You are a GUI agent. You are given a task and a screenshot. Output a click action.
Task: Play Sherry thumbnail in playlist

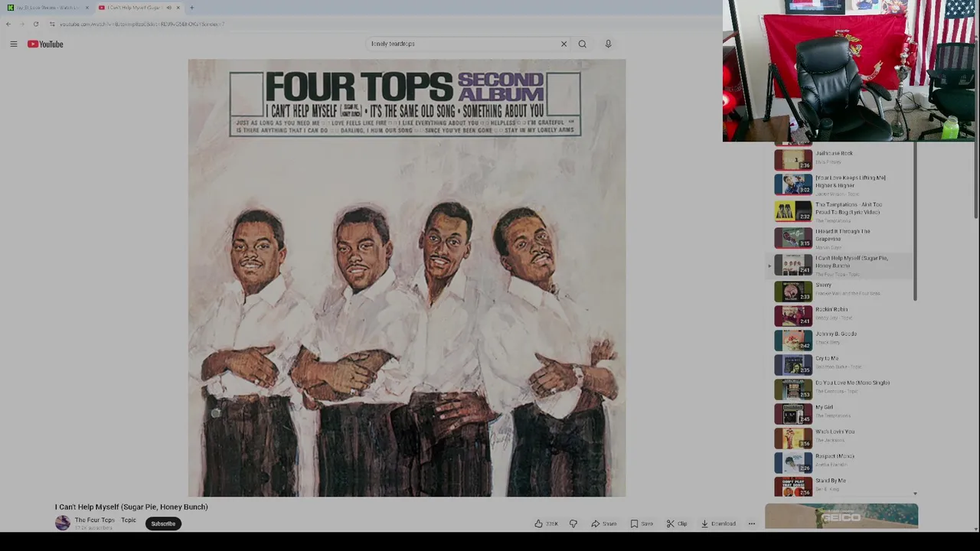tap(793, 291)
